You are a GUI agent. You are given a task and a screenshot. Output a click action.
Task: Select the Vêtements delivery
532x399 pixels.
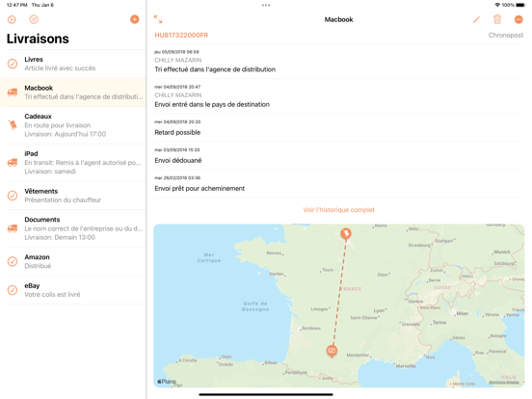(73, 196)
